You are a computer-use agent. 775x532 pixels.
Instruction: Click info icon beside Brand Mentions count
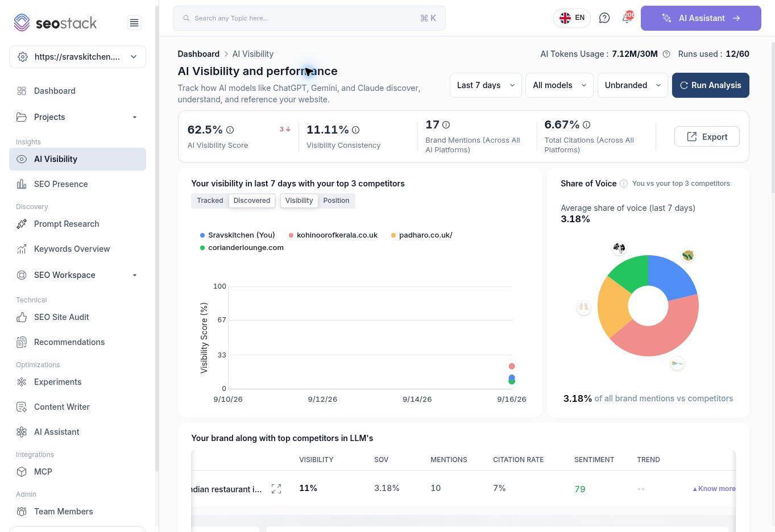coord(446,125)
